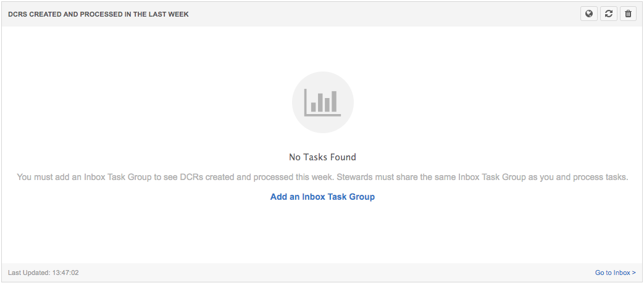Screen dimensions: 644x283
Task: Click the ">" arrow after Go to Inbox
Action: coord(634,273)
